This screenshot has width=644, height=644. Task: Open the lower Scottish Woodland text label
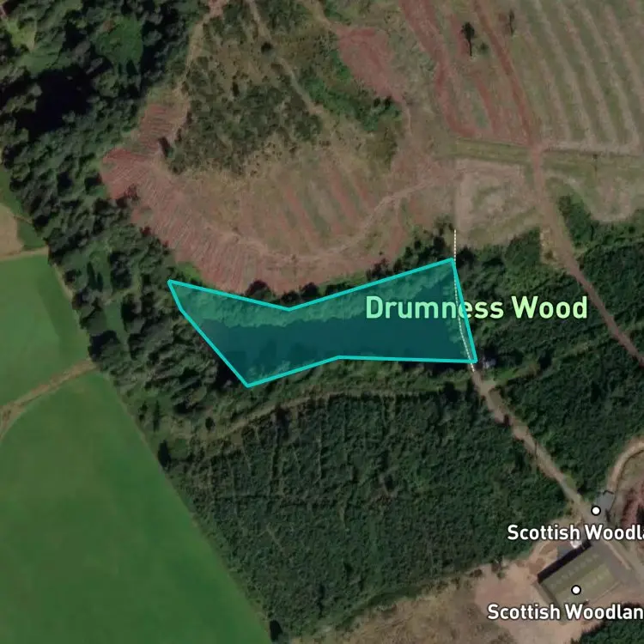[565, 612]
